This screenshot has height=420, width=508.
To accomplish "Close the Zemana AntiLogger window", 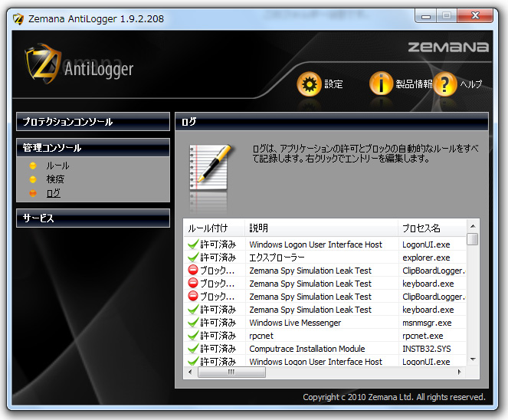I will pos(475,15).
